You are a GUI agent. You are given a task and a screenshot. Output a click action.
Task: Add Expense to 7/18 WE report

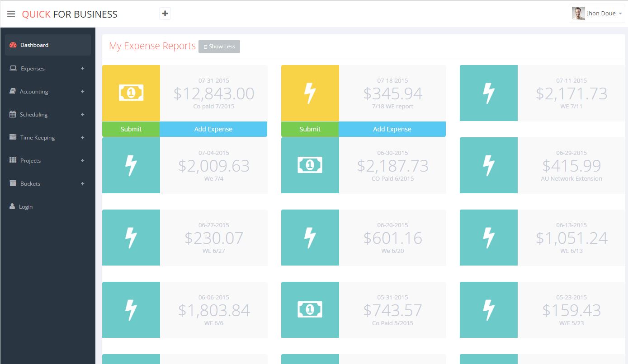point(392,129)
